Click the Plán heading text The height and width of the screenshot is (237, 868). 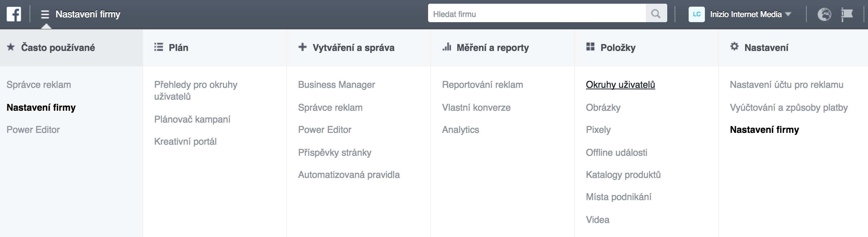click(179, 47)
